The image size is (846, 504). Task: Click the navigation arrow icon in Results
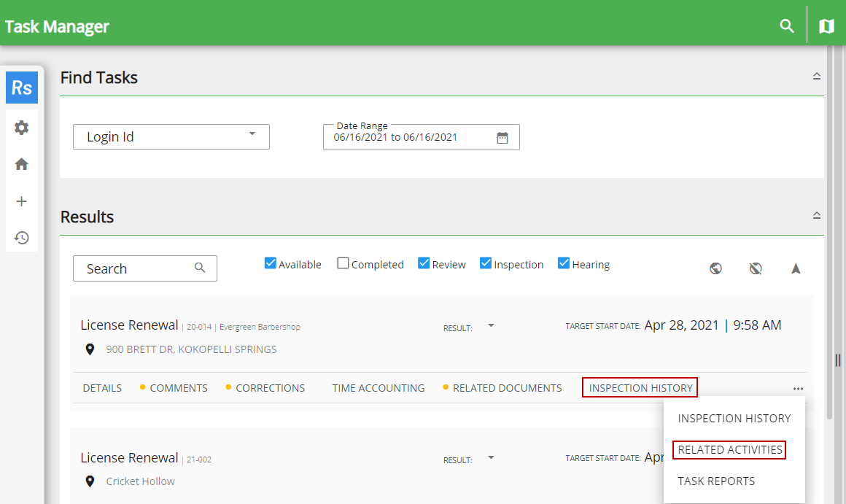pos(796,268)
